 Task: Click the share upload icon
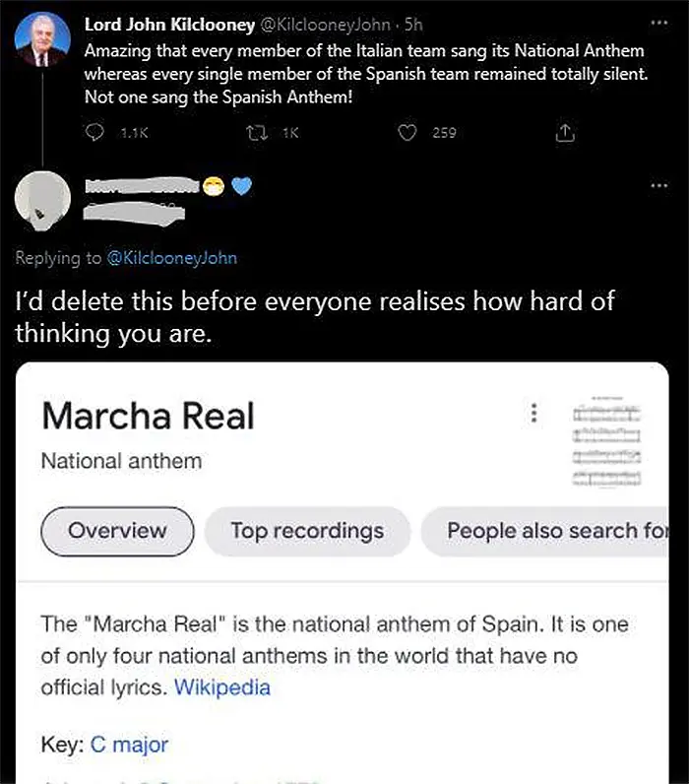(565, 132)
